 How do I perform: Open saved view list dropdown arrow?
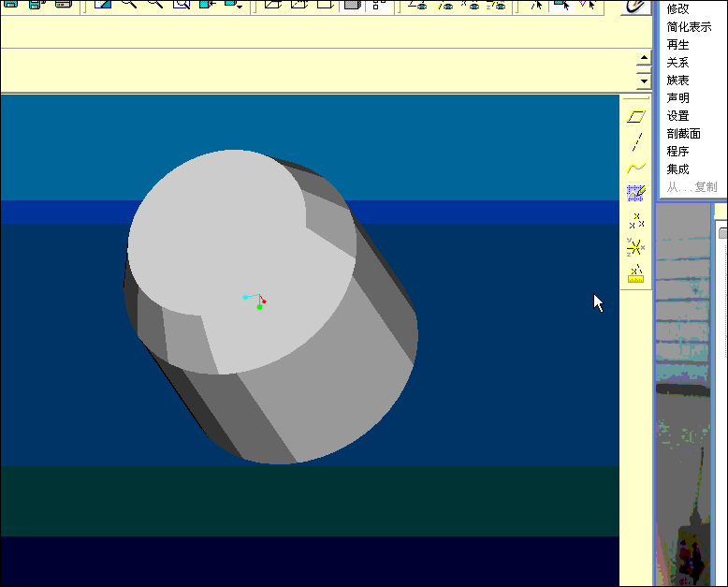[x=240, y=7]
